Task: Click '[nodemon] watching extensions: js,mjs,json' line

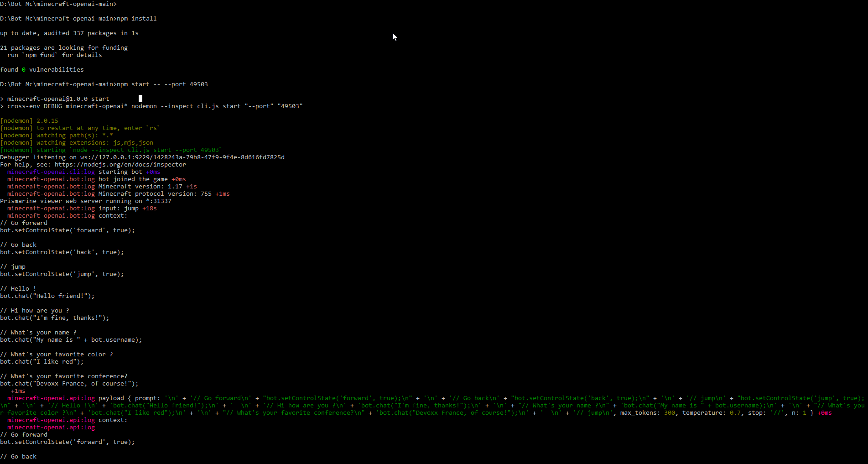Action: (77, 142)
